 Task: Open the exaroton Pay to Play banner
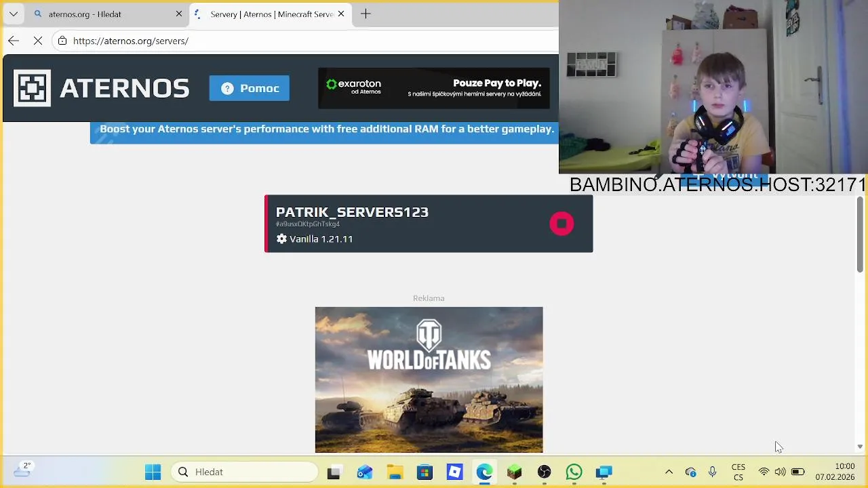pos(434,88)
